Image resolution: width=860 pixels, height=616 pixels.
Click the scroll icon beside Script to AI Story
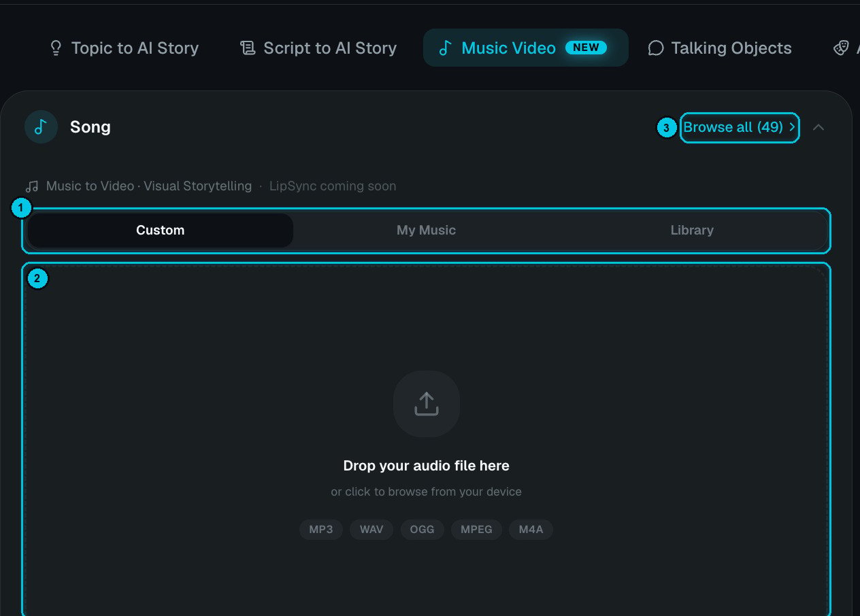point(248,48)
